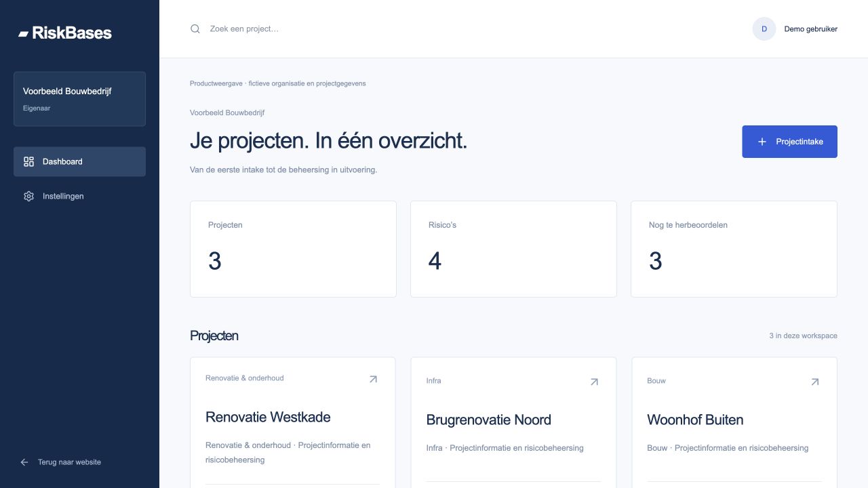
Task: Click the D user avatar
Action: [764, 29]
